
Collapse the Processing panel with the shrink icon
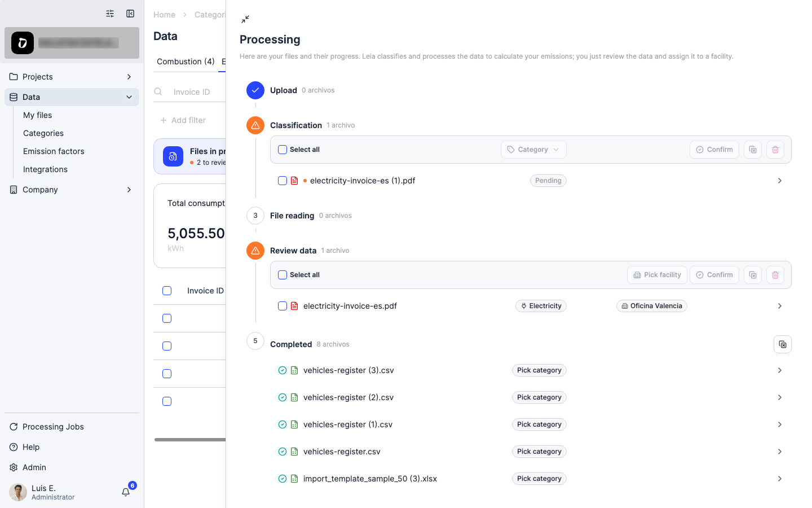(x=245, y=19)
